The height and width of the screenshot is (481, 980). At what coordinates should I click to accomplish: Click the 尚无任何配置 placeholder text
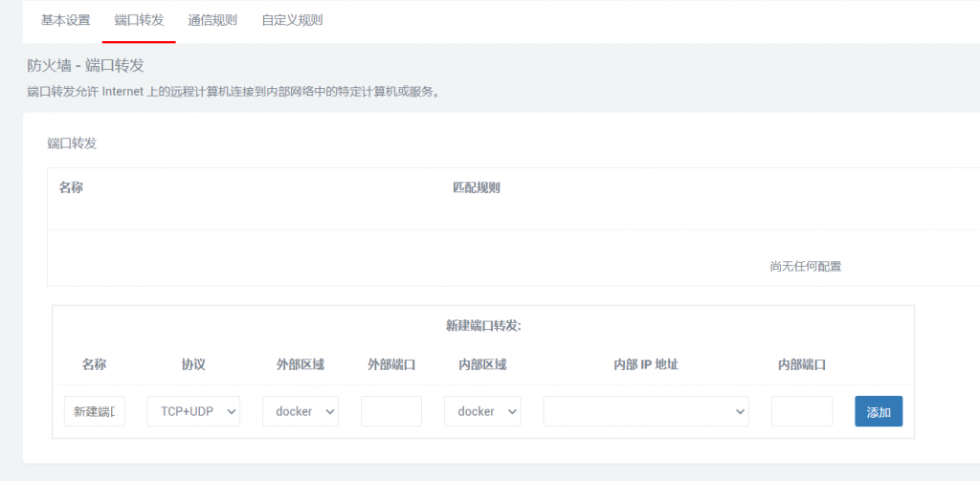(805, 267)
